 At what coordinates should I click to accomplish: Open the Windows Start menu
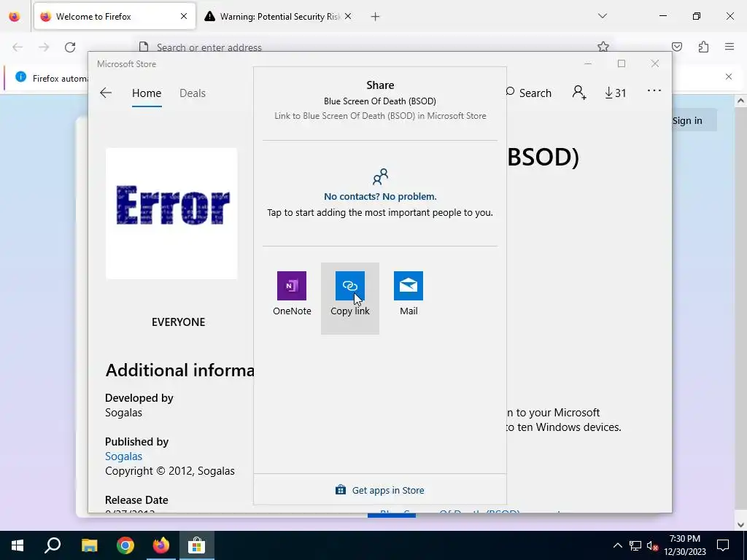coord(18,545)
